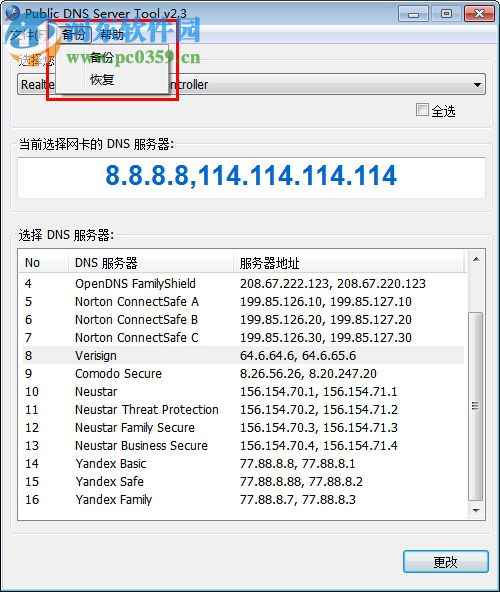Select the OpenDNS FamilyShield row
Viewport: 500px width, 592px height.
pos(243,284)
